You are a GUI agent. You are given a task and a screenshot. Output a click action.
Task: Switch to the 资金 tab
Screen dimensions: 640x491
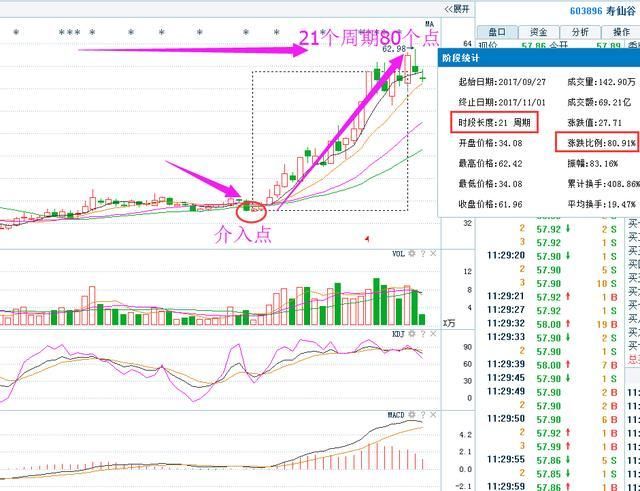[538, 32]
